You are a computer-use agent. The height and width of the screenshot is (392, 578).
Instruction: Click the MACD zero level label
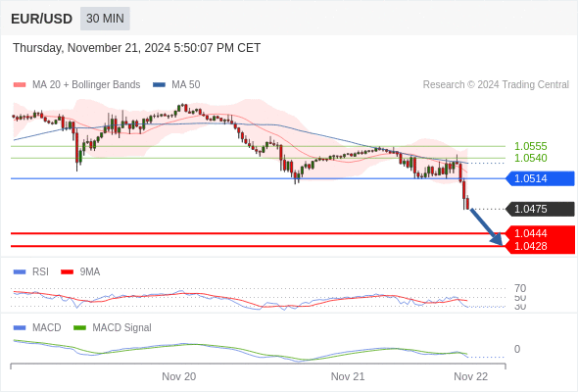click(517, 349)
